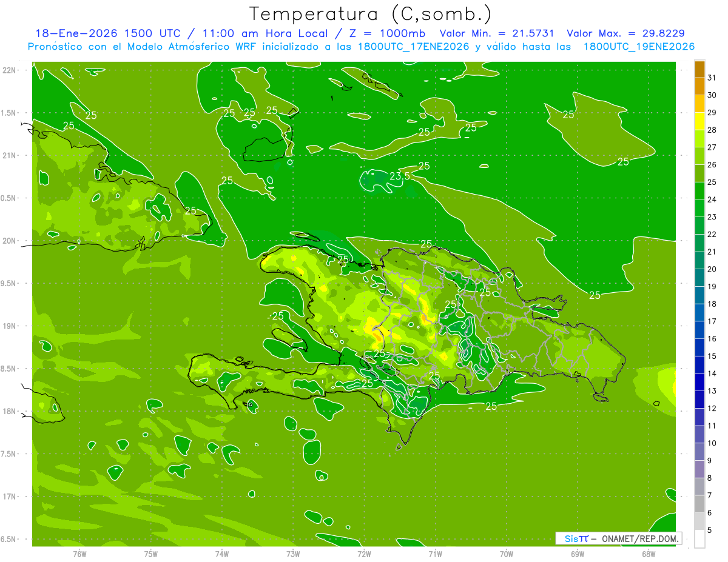Click the "21N" latitude axis label
This screenshot has width=728, height=562.
coord(10,155)
